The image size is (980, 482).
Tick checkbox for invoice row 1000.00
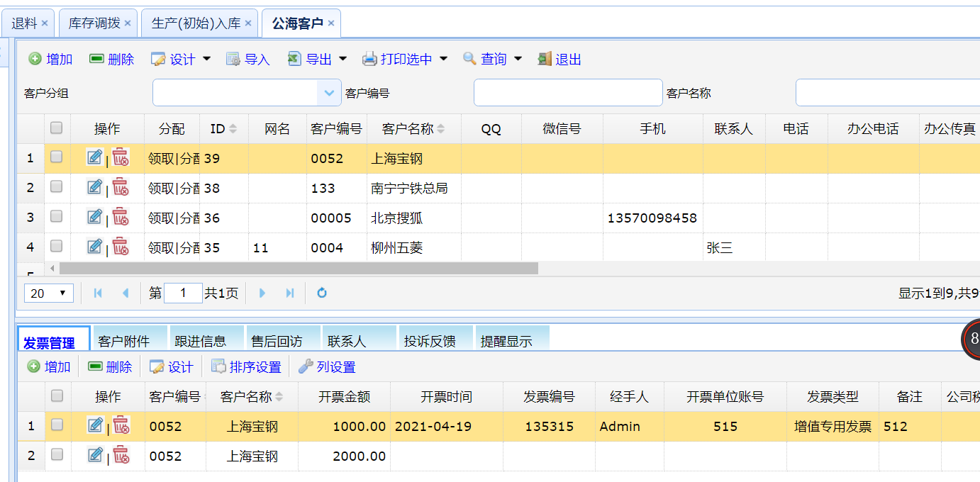57,425
